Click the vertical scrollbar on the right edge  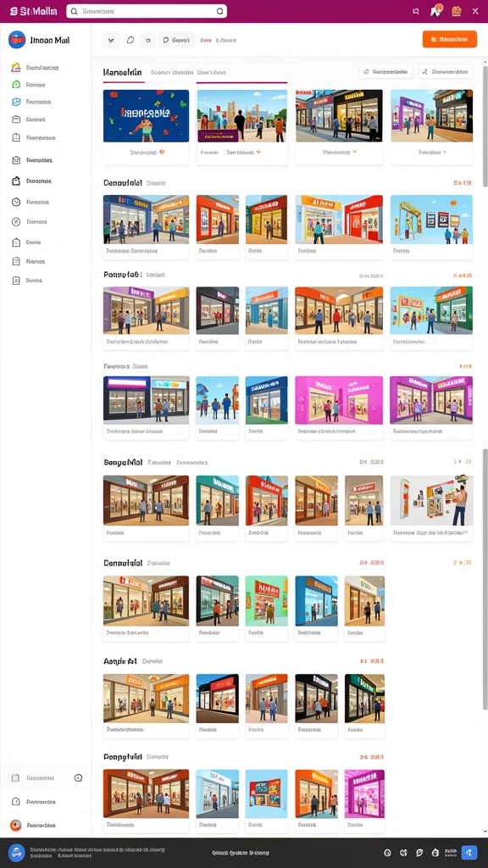[x=485, y=127]
